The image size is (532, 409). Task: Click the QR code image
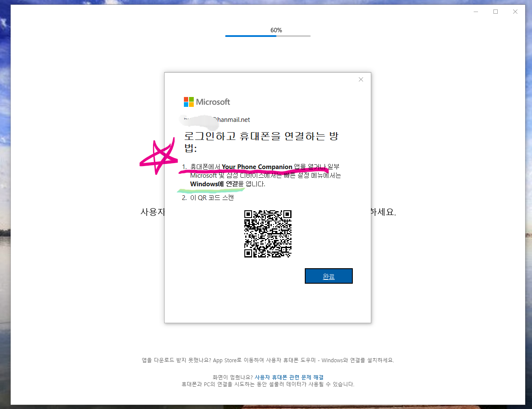pyautogui.click(x=268, y=233)
